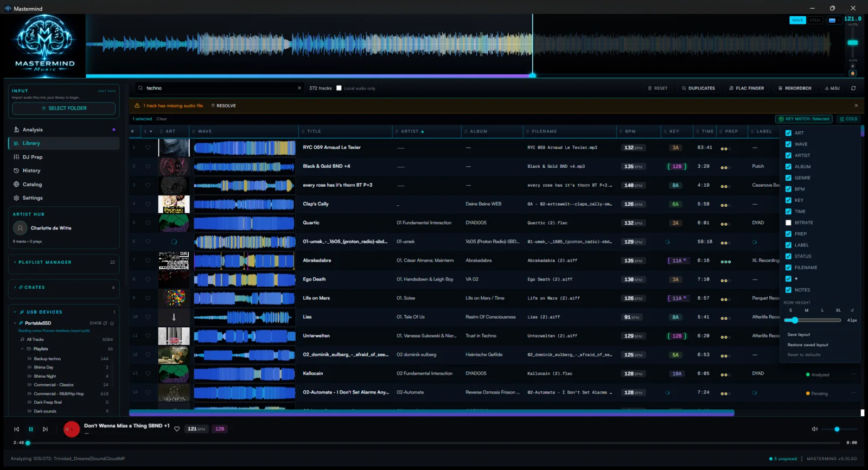
Task: Toggle Local audio only checkbox
Action: (x=339, y=88)
